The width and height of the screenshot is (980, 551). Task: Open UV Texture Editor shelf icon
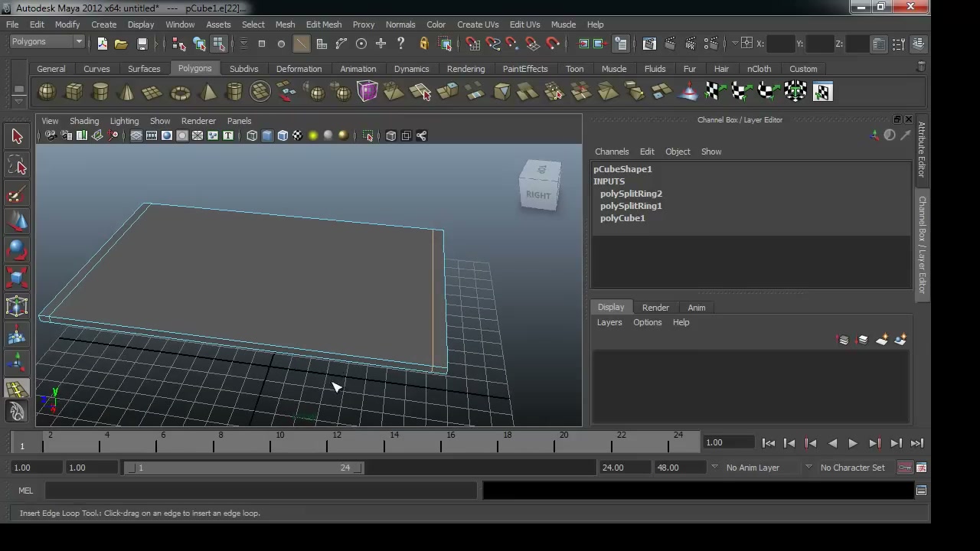pyautogui.click(x=822, y=93)
